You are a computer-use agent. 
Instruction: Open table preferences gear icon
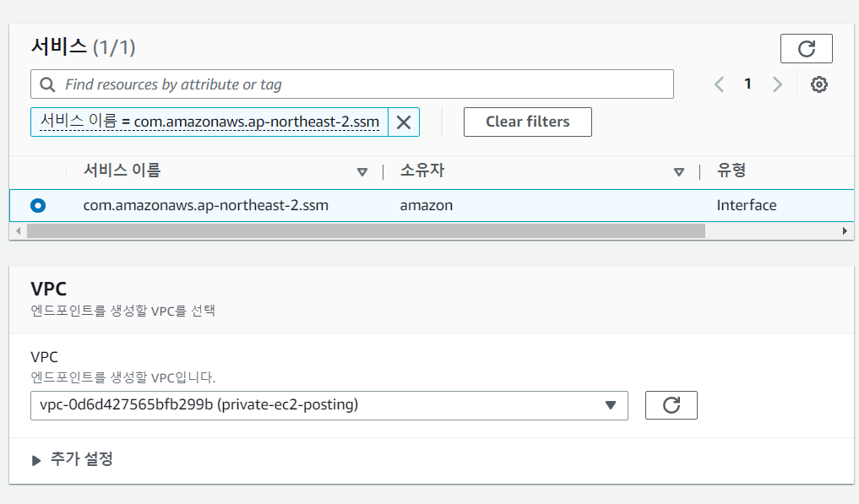click(x=819, y=84)
